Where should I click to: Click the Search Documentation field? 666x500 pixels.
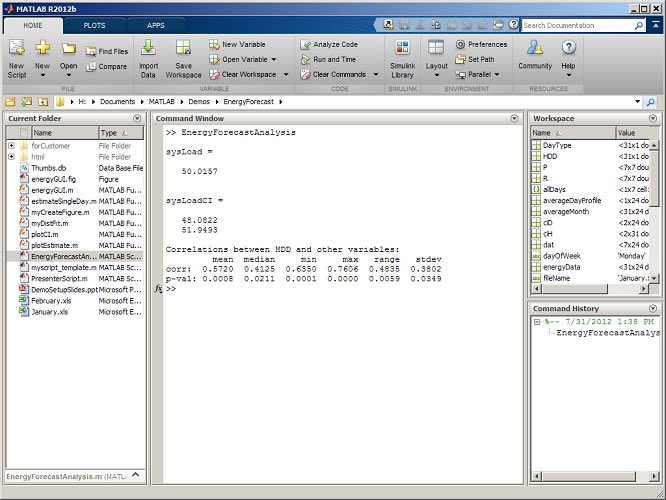(578, 25)
